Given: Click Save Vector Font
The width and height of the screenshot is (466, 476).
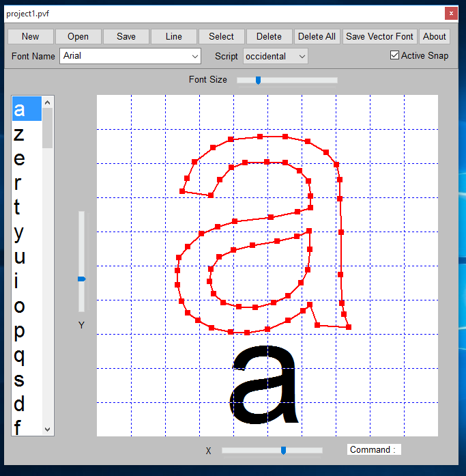Looking at the screenshot, I should point(379,37).
